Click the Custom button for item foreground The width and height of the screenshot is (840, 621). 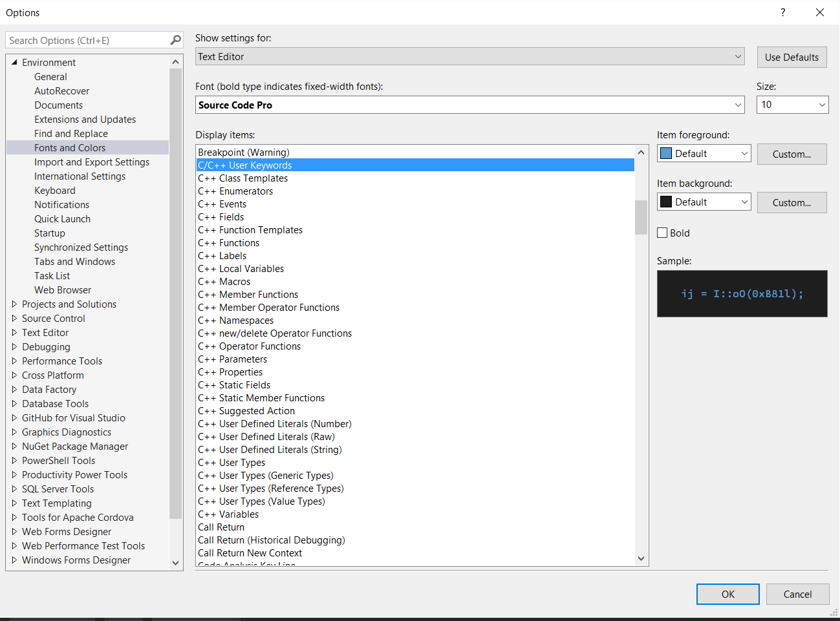coord(792,154)
